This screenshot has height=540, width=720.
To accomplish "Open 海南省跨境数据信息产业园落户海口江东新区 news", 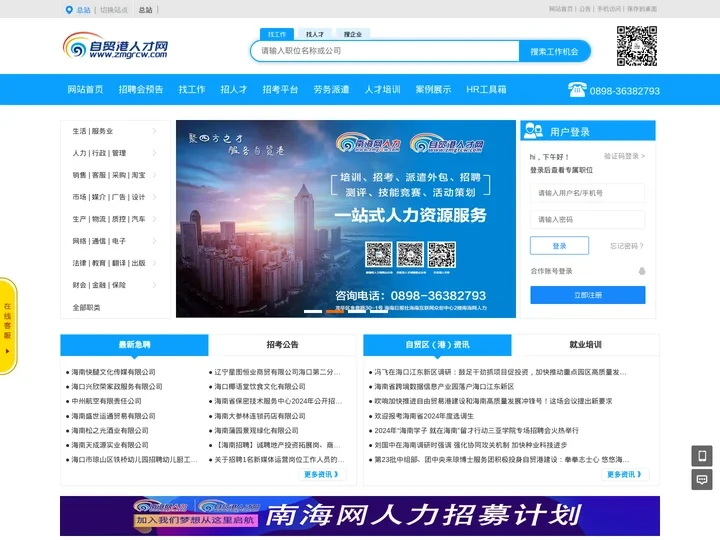I will point(444,387).
